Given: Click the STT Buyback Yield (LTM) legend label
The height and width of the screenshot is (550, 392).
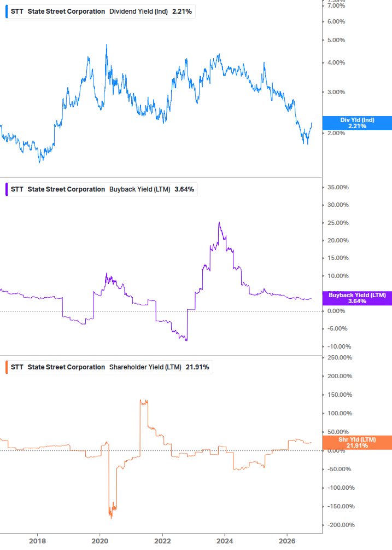Looking at the screenshot, I should pyautogui.click(x=102, y=189).
